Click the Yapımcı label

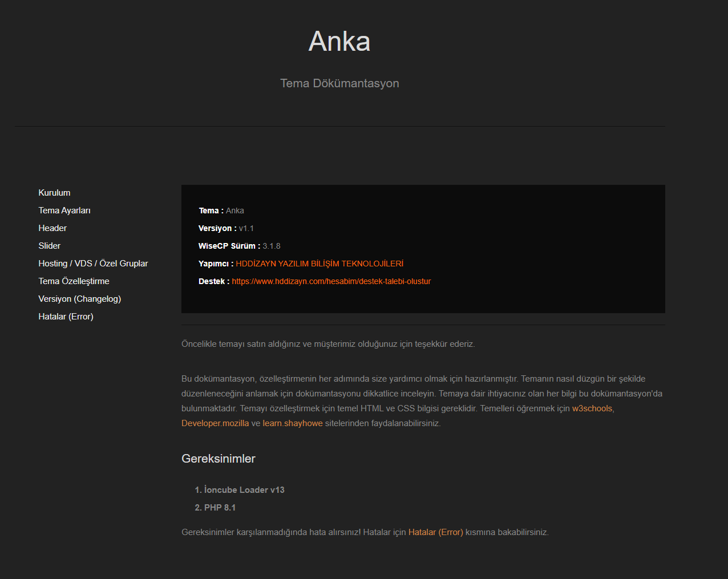[216, 264]
